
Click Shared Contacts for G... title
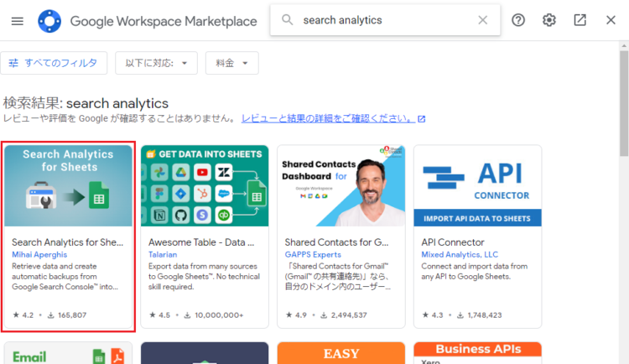(336, 242)
